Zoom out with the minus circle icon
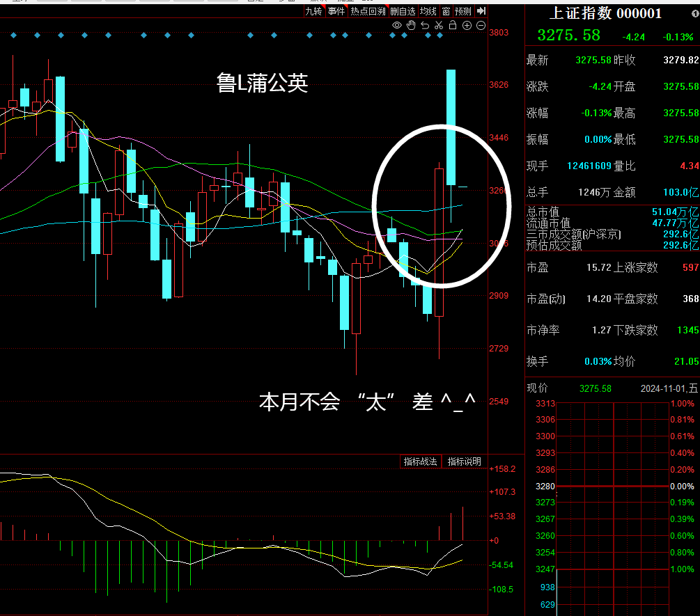This screenshot has width=700, height=616. coord(481,26)
